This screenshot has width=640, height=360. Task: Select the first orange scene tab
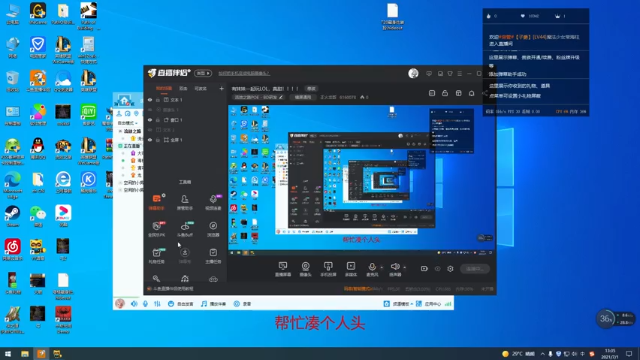164,88
